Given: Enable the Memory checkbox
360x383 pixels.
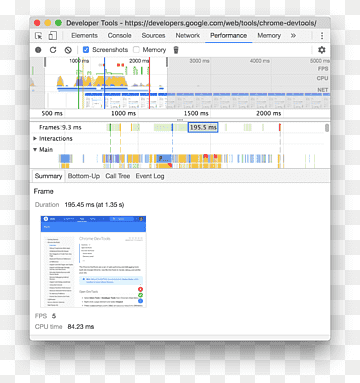Looking at the screenshot, I should coord(136,50).
